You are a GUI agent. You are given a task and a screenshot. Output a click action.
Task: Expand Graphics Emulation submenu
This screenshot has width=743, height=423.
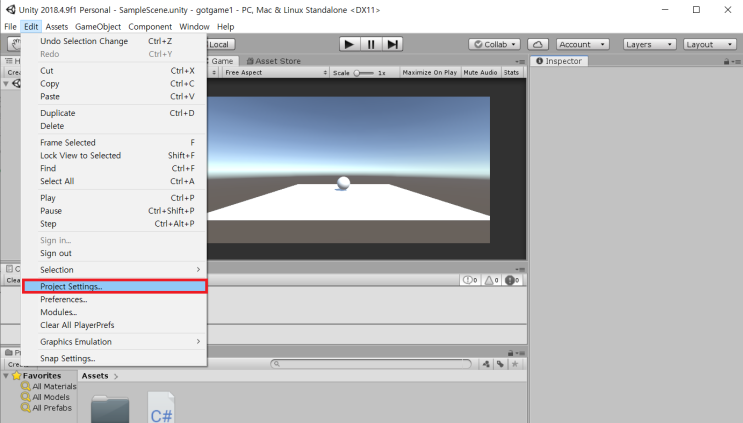[114, 342]
